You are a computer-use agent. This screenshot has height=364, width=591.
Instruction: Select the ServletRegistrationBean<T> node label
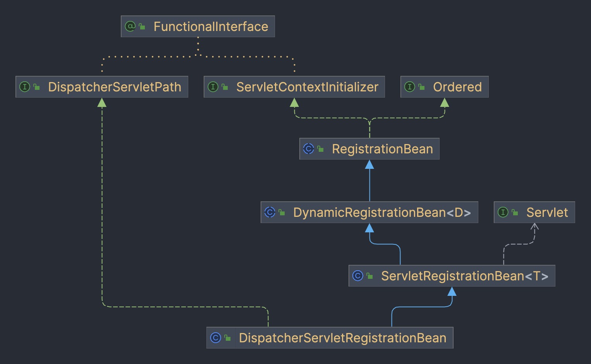point(465,276)
